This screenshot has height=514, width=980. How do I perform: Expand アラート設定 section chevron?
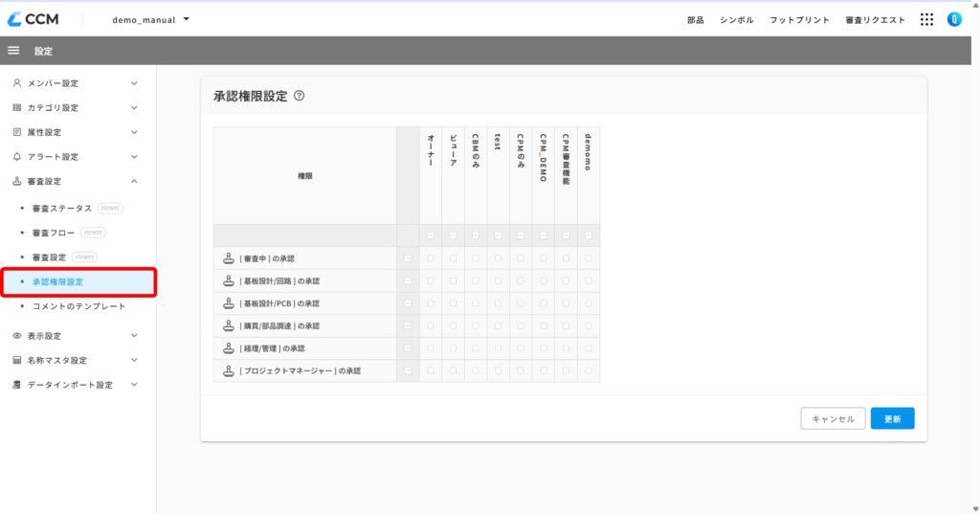tap(134, 156)
